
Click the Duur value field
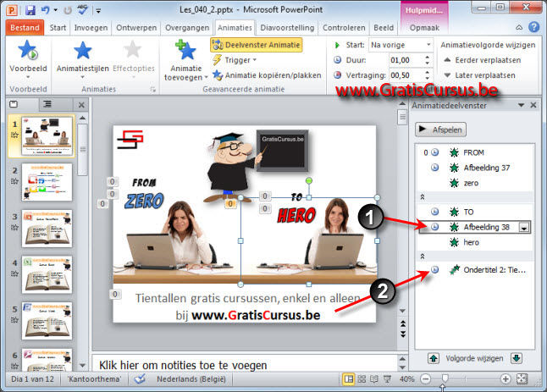(x=406, y=60)
